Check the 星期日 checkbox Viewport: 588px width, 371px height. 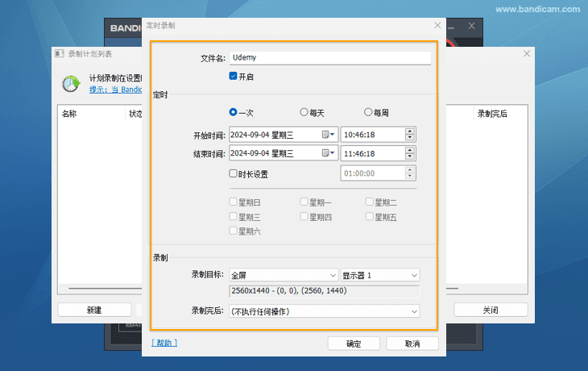tap(233, 202)
